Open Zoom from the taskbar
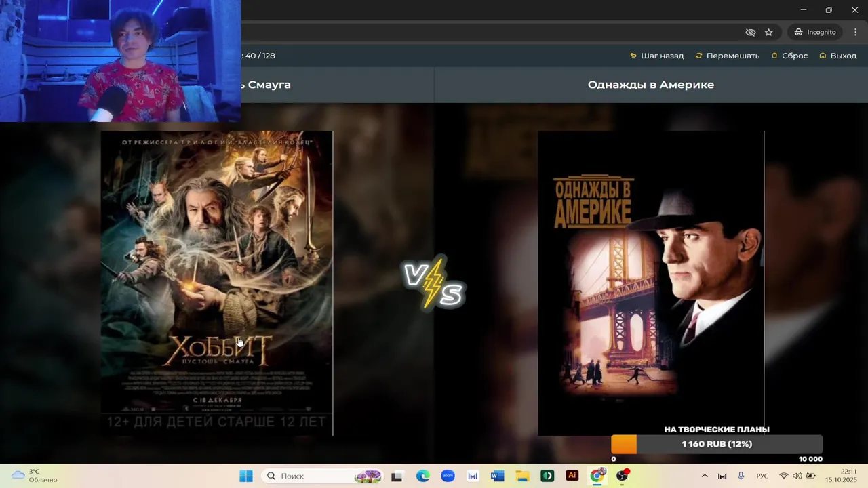 tap(448, 476)
